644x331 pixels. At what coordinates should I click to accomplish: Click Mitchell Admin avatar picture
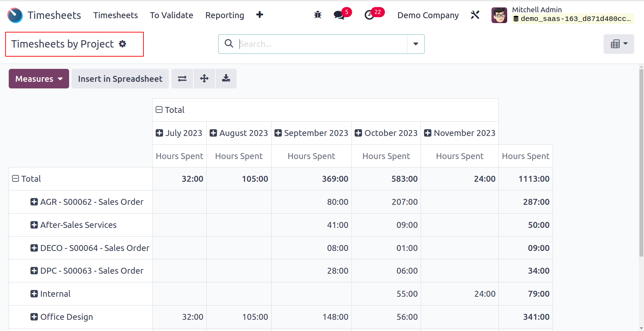499,15
